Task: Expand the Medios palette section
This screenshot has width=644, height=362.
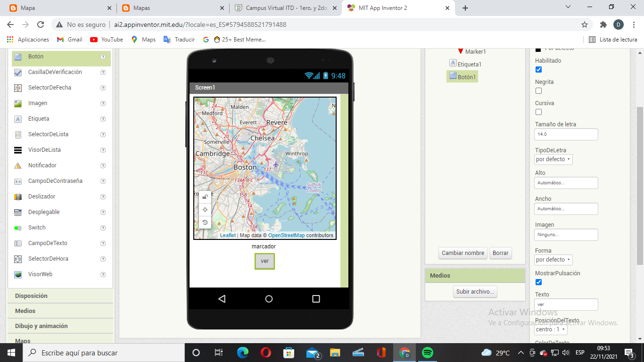Action: coord(60,311)
